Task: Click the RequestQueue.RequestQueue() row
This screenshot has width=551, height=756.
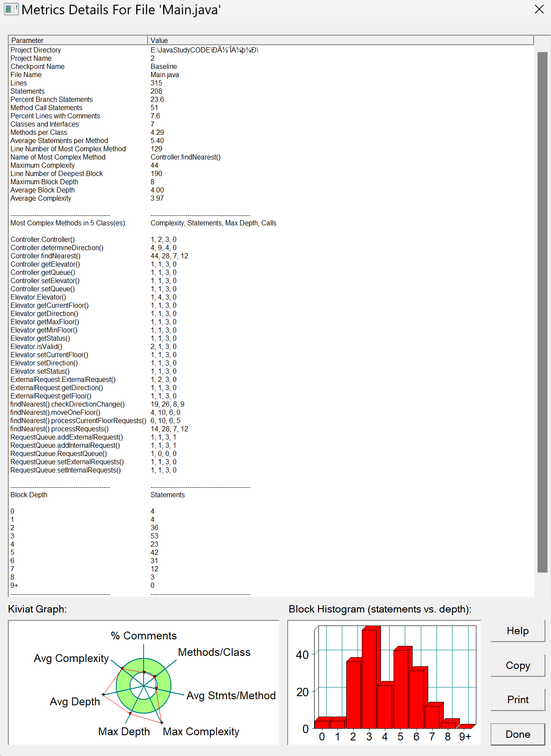Action: pos(271,454)
